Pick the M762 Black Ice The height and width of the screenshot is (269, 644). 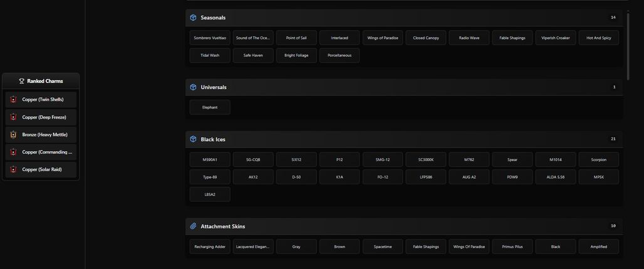tap(469, 160)
